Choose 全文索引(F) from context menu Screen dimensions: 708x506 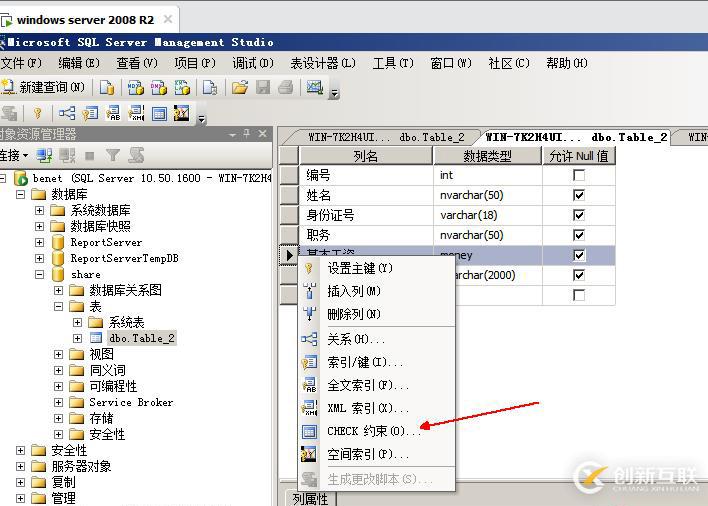tap(376, 385)
